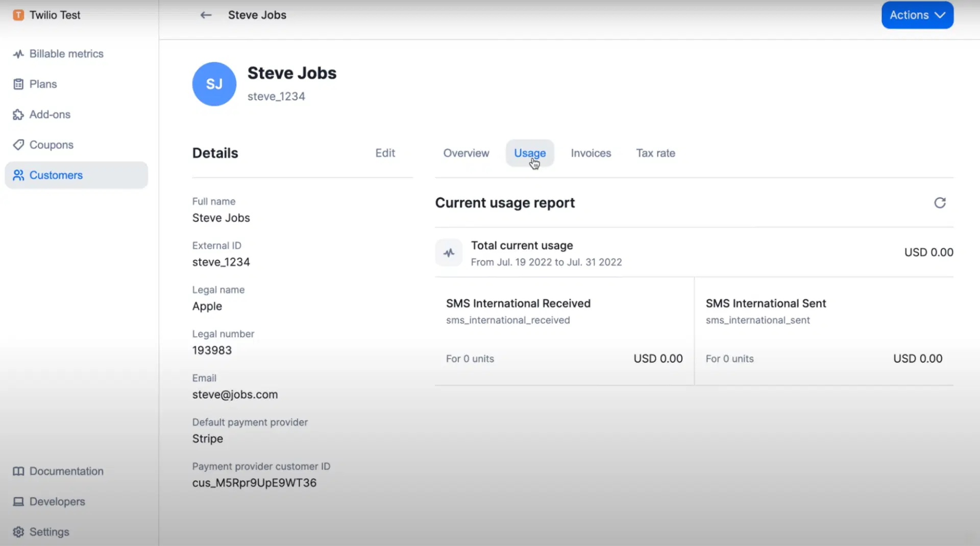Click the payment provider value Stripe
Image resolution: width=980 pixels, height=546 pixels.
coord(208,439)
